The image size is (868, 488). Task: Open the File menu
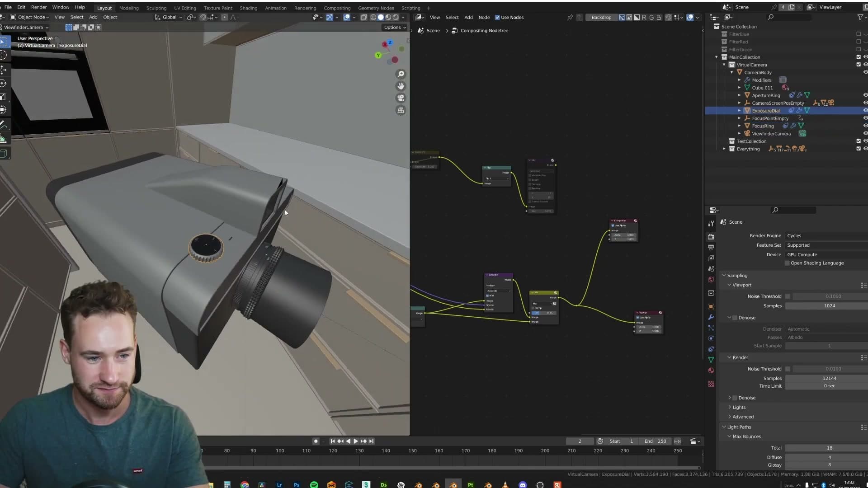tap(8, 8)
